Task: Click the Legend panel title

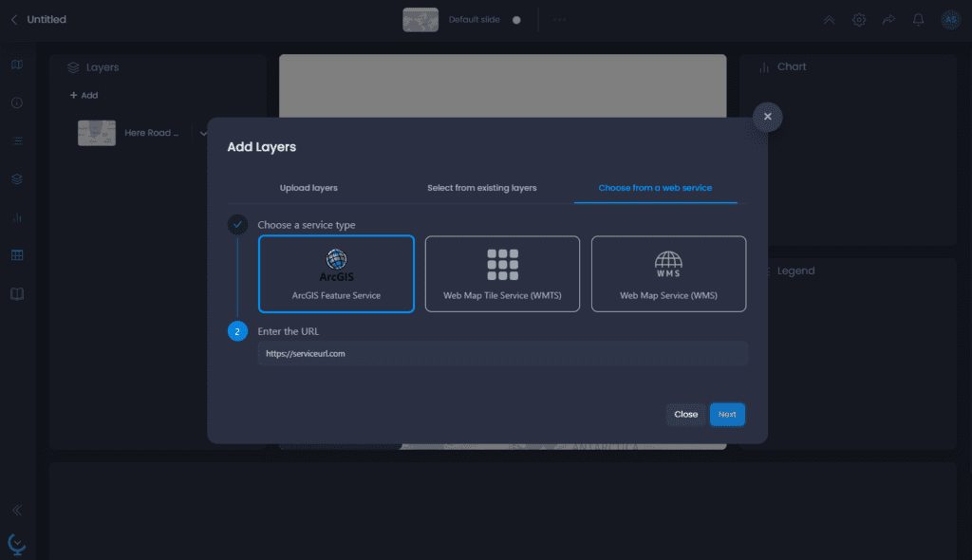Action: click(x=796, y=271)
